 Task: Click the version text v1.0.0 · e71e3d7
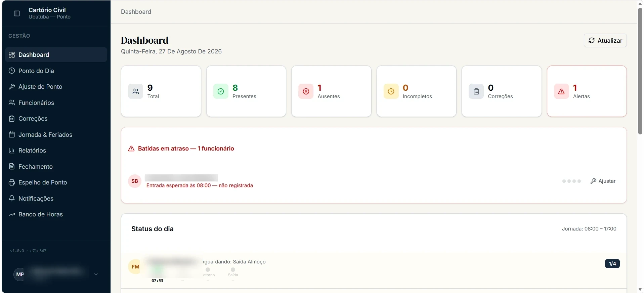28,251
